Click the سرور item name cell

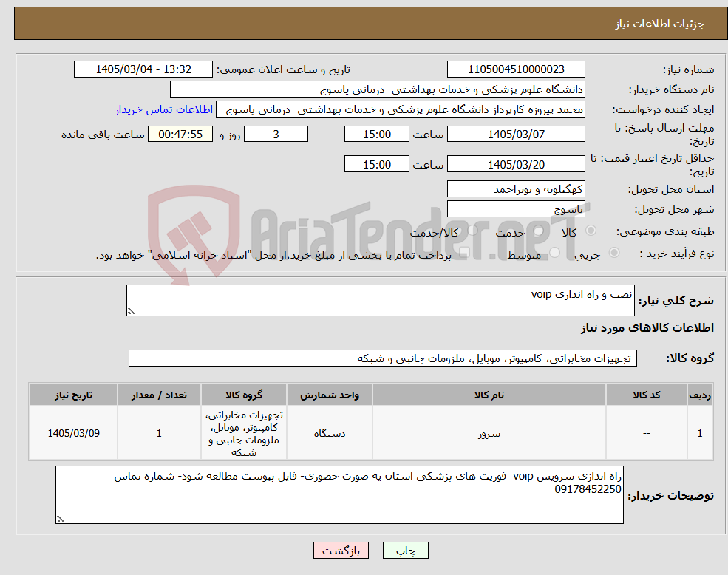point(489,433)
